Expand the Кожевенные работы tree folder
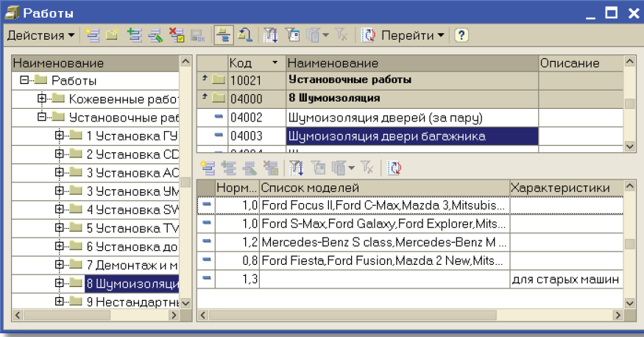 point(41,99)
